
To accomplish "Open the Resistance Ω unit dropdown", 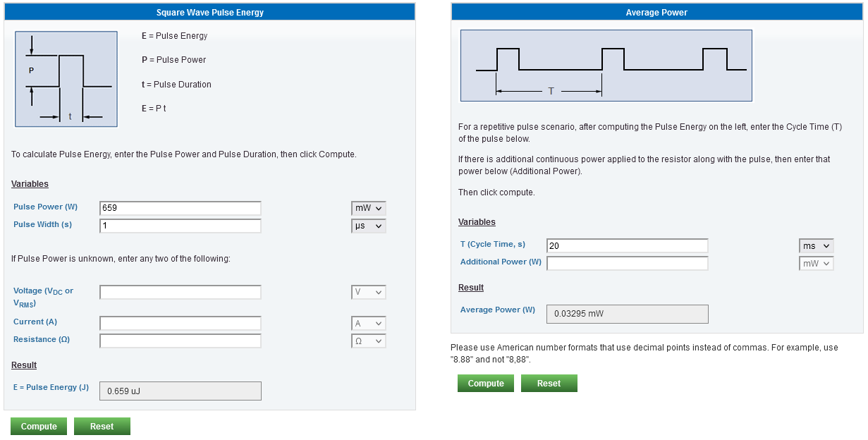I will (369, 341).
